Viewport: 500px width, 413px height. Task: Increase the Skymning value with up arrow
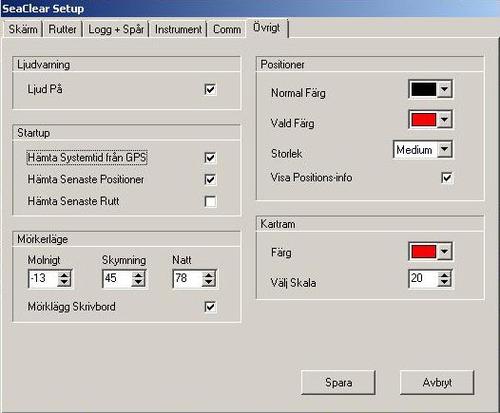pyautogui.click(x=138, y=275)
